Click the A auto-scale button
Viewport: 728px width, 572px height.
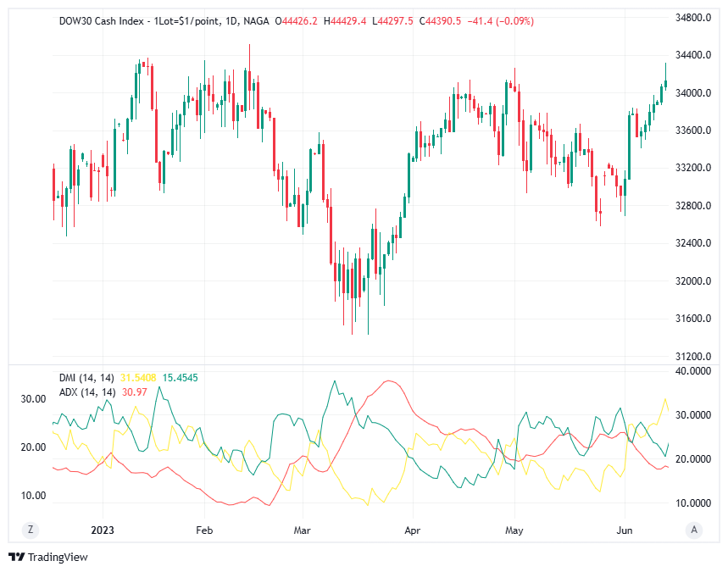[x=694, y=530]
